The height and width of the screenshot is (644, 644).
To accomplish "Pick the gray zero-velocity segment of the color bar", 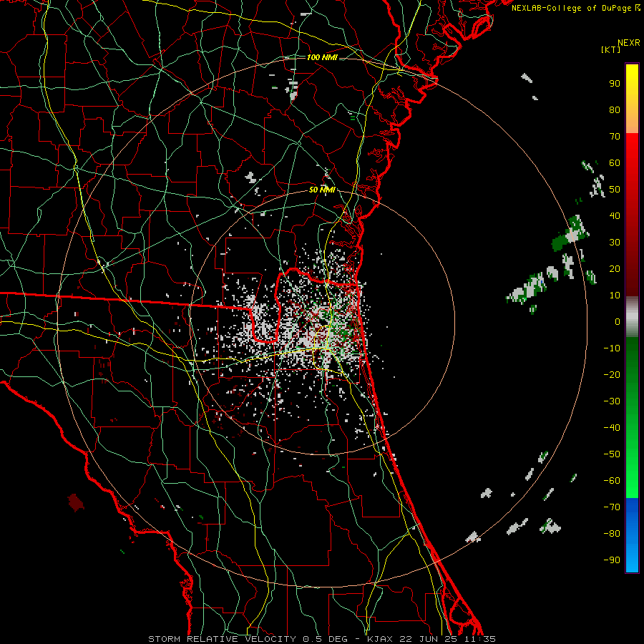I will 632,318.
